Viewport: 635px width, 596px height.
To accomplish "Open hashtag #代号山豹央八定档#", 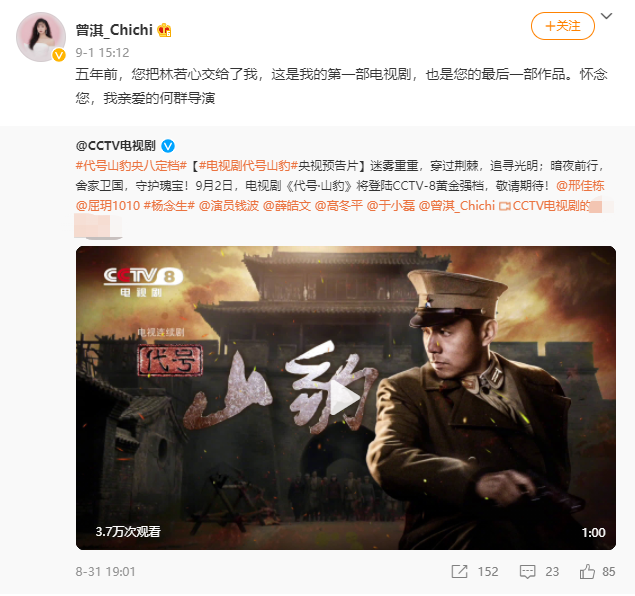I will pyautogui.click(x=131, y=166).
